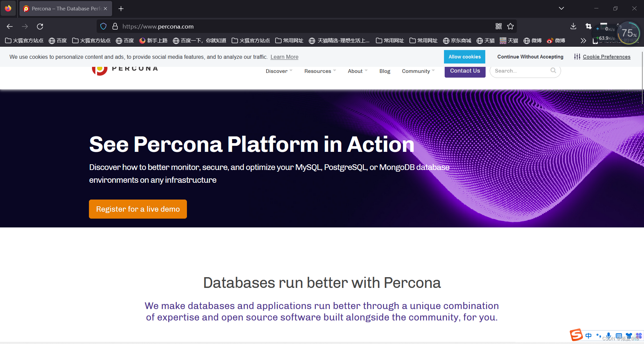Click the Sogou input S logo
This screenshot has width=644, height=344.
[576, 335]
